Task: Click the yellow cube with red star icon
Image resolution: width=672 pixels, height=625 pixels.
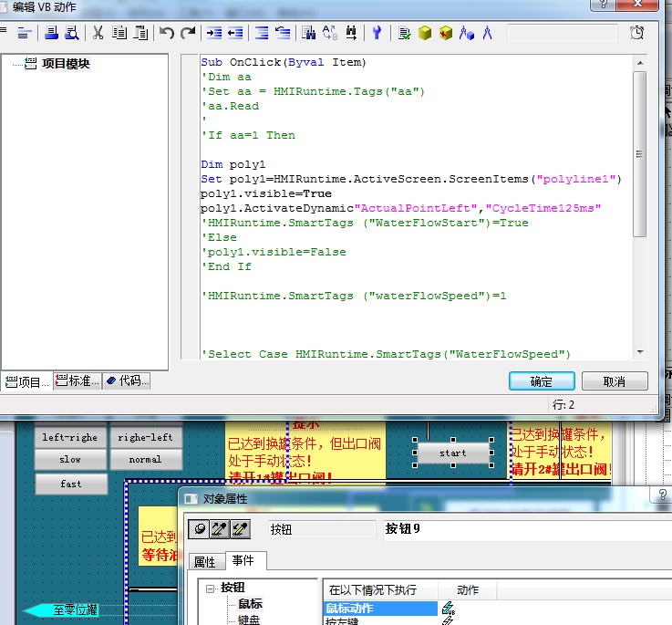Action: (x=446, y=33)
